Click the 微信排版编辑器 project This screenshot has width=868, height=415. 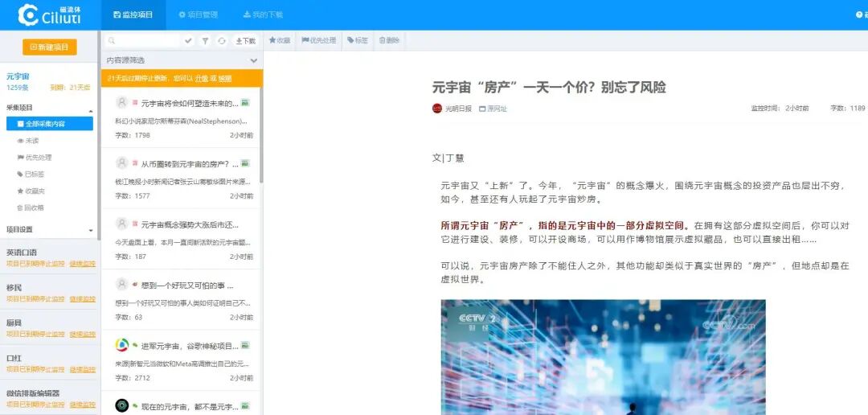coord(33,393)
